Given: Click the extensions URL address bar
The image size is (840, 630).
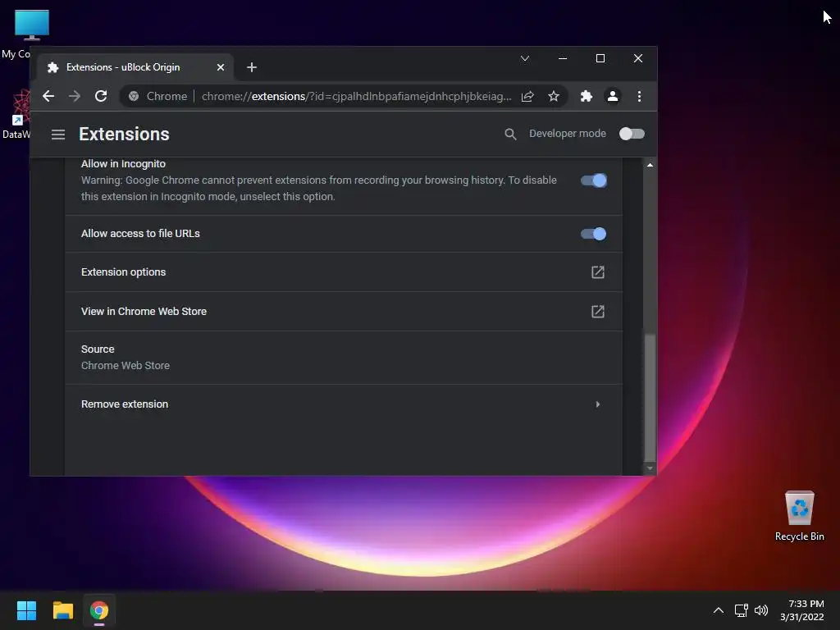Looking at the screenshot, I should click(x=356, y=97).
